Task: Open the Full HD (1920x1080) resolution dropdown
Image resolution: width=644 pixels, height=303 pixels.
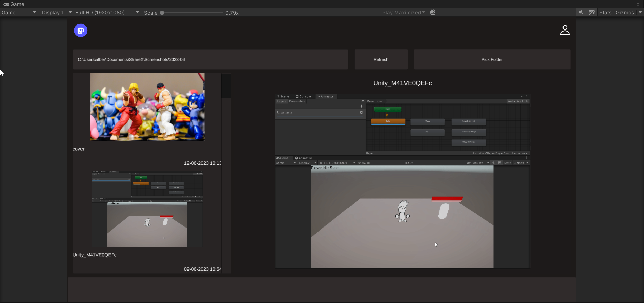Action: coord(107,12)
